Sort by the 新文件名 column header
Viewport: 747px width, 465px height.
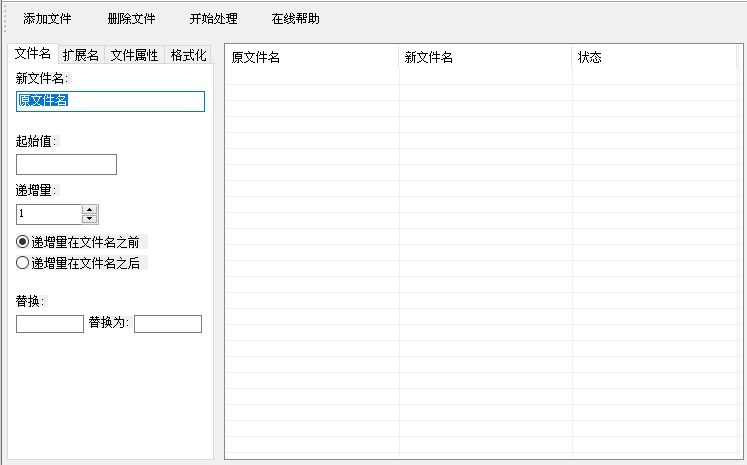tap(485, 58)
